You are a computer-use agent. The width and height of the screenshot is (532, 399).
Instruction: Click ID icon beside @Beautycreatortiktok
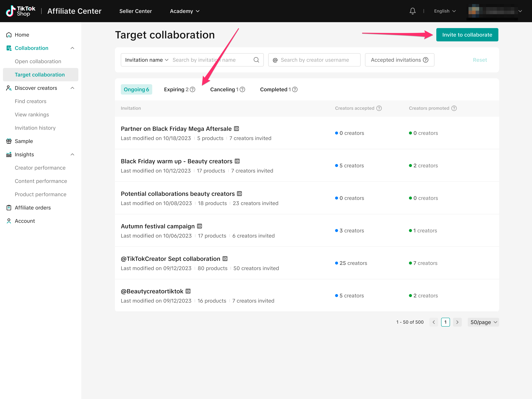click(188, 291)
